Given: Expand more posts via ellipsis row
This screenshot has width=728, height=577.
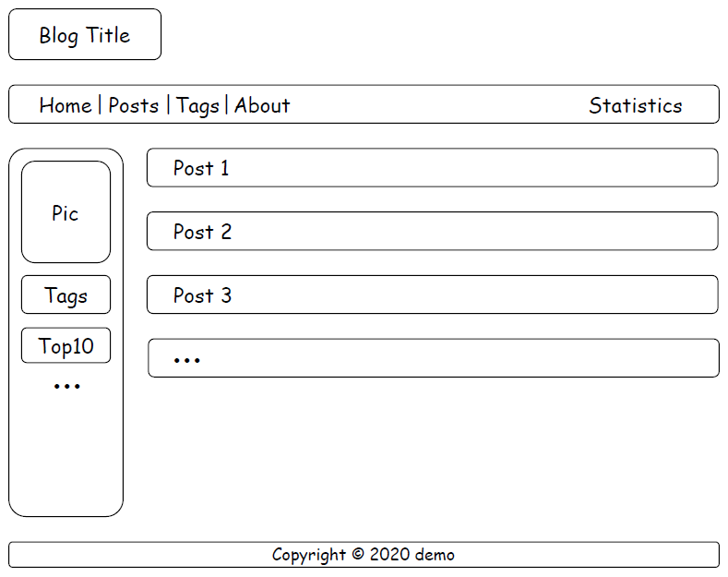Looking at the screenshot, I should (433, 359).
